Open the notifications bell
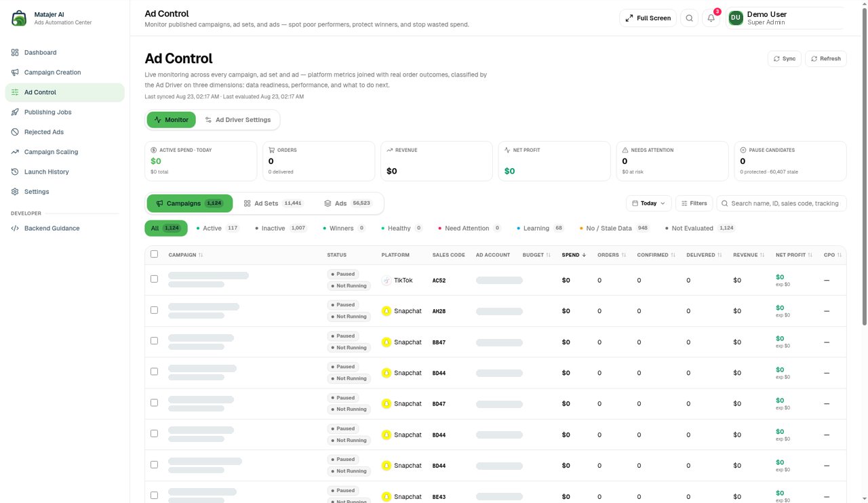The width and height of the screenshot is (868, 503). click(x=711, y=18)
